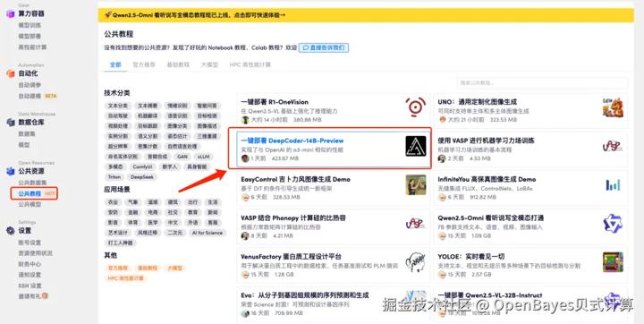Click the 算力容器 sidebar icon
The image size is (644, 324).
11,14
